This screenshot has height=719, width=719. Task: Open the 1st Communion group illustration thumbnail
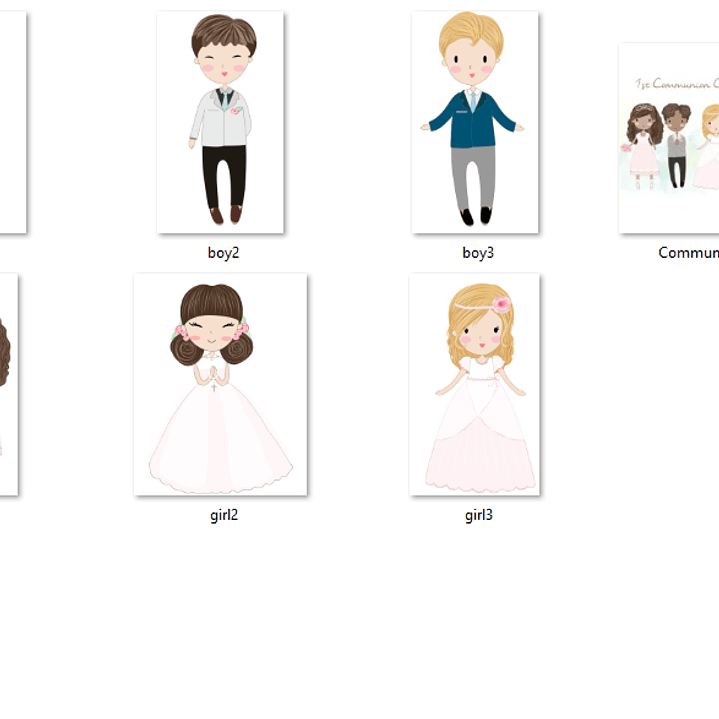(x=670, y=138)
